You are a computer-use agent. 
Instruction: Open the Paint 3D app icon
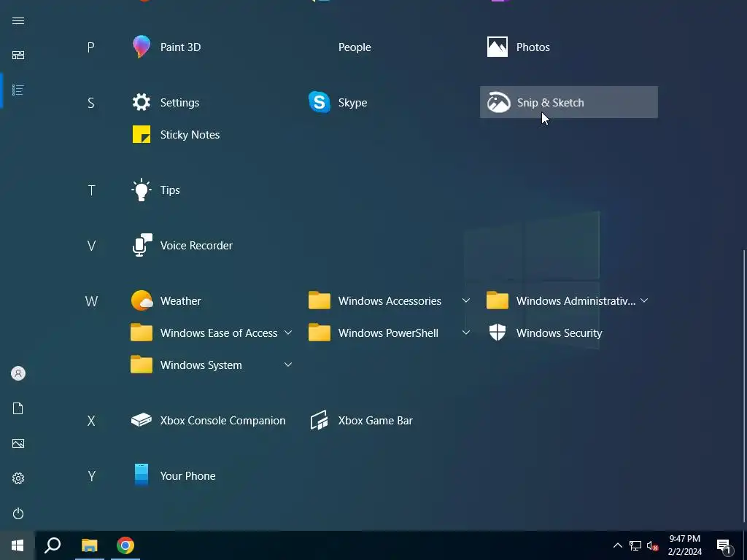click(x=142, y=47)
